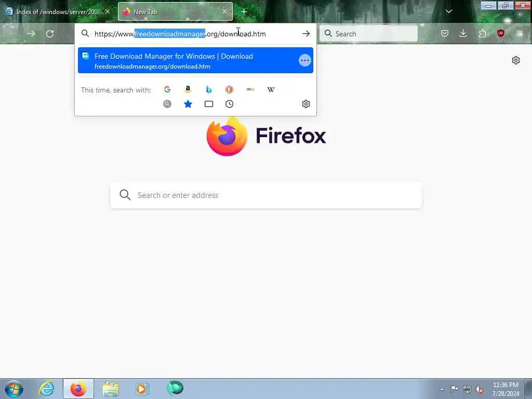This screenshot has width=532, height=399.
Task: Search this time with eBay
Action: pos(250,89)
